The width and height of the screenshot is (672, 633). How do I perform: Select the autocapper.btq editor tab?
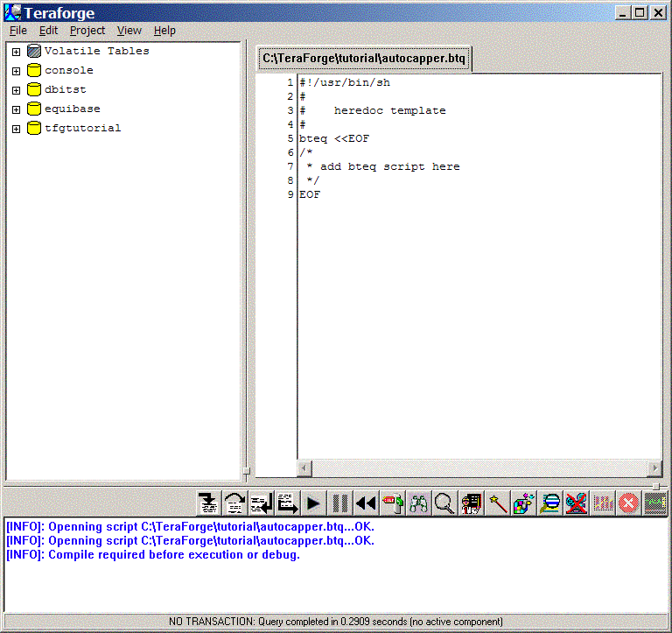point(364,59)
